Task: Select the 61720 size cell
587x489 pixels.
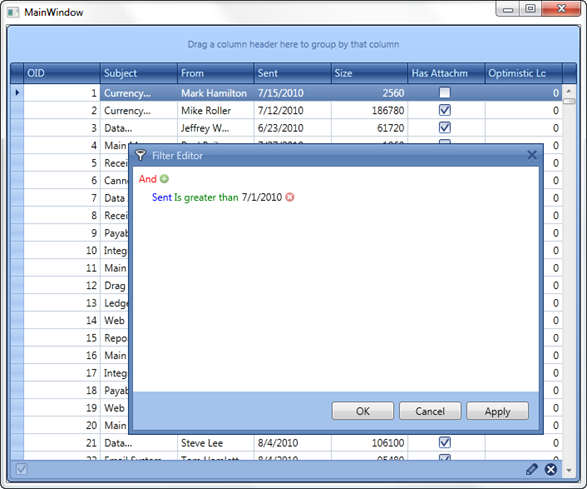Action: coord(369,128)
